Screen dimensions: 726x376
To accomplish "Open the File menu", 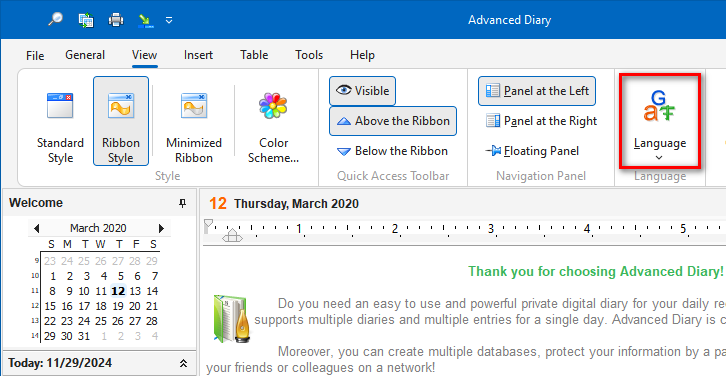I will pos(35,56).
